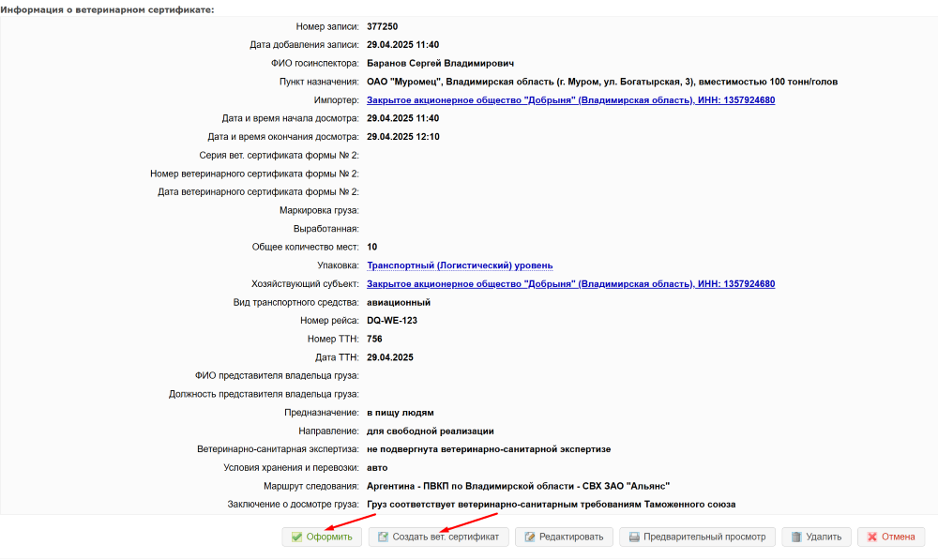Open the Хозяйствующий субъект company link
The image size is (938, 560).
coord(570,284)
